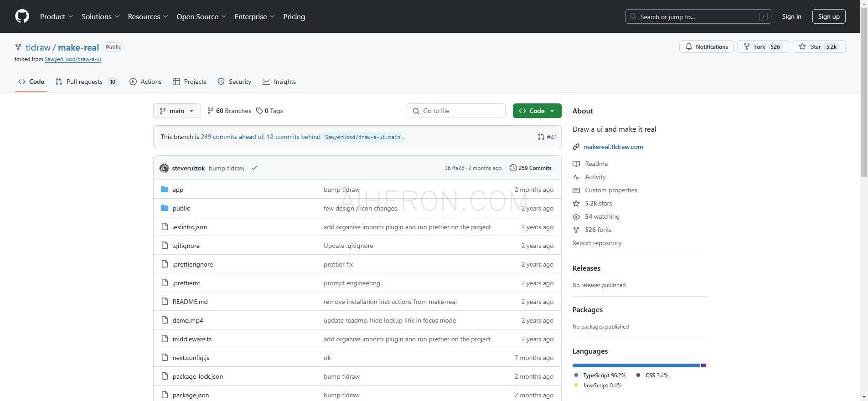
Task: Expand the Open Source navigation menu
Action: pos(201,16)
